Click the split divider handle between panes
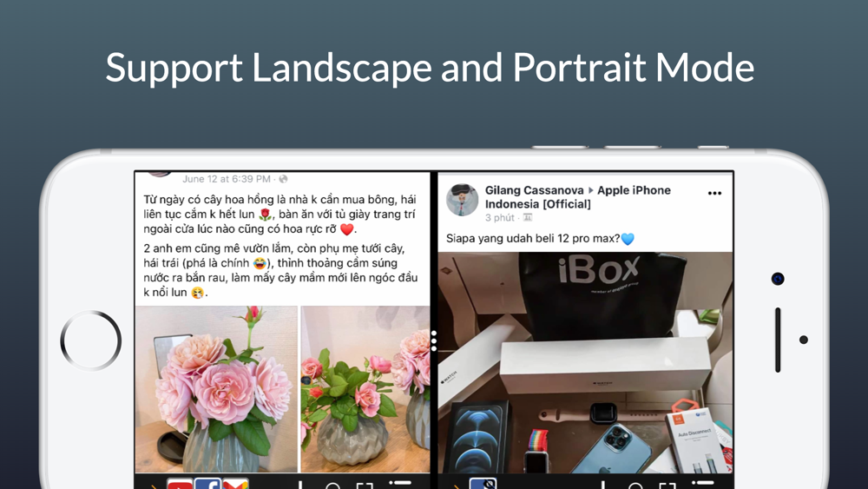868x489 pixels. point(434,340)
